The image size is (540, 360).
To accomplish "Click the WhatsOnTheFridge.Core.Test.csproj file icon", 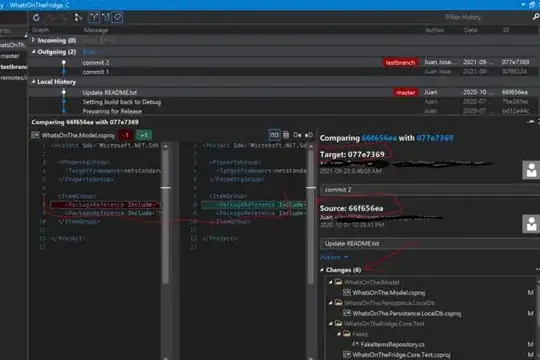I will pos(347,354).
